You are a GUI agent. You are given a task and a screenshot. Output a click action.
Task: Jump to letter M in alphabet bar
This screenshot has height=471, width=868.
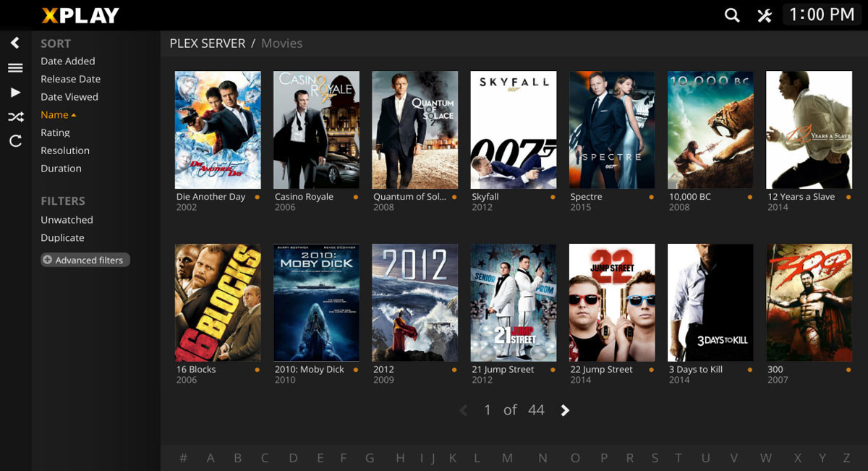pyautogui.click(x=507, y=458)
